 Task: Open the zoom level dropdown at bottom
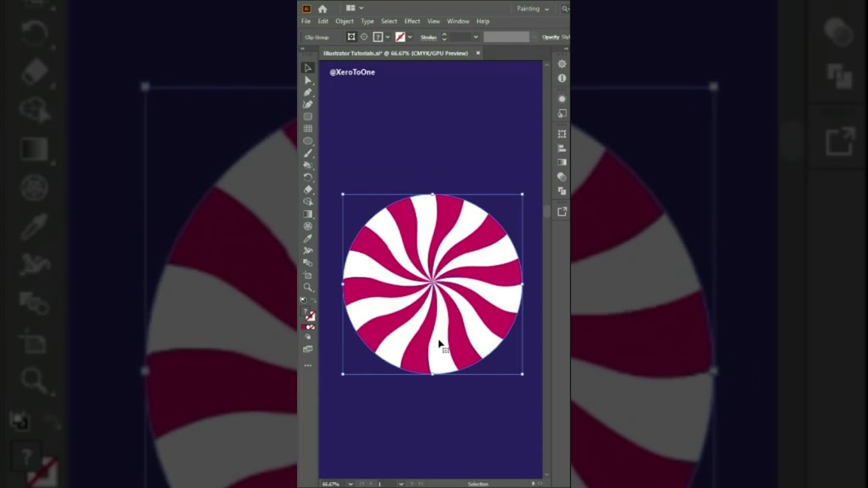[351, 484]
